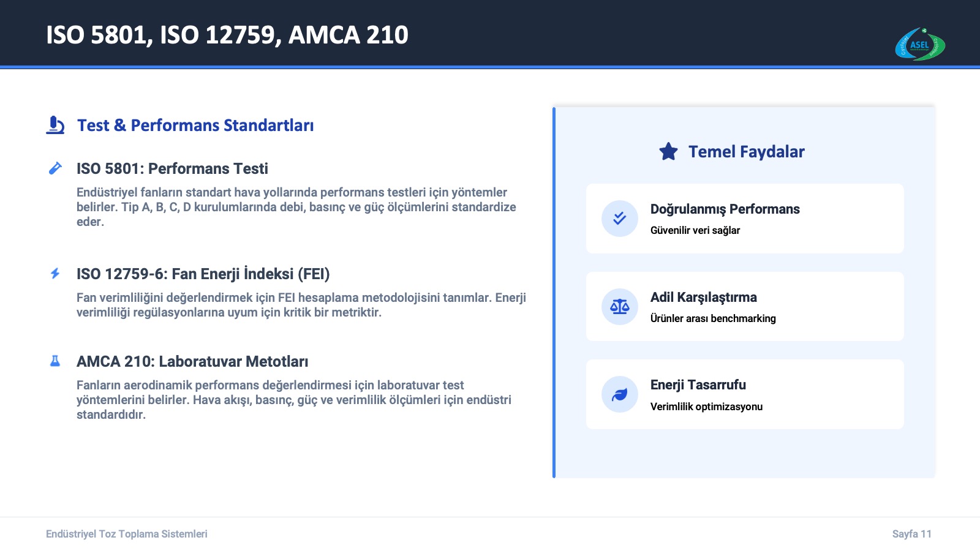The width and height of the screenshot is (980, 551).
Task: Click the double-check icon for Doğrulanmış Performans
Action: pyautogui.click(x=619, y=218)
